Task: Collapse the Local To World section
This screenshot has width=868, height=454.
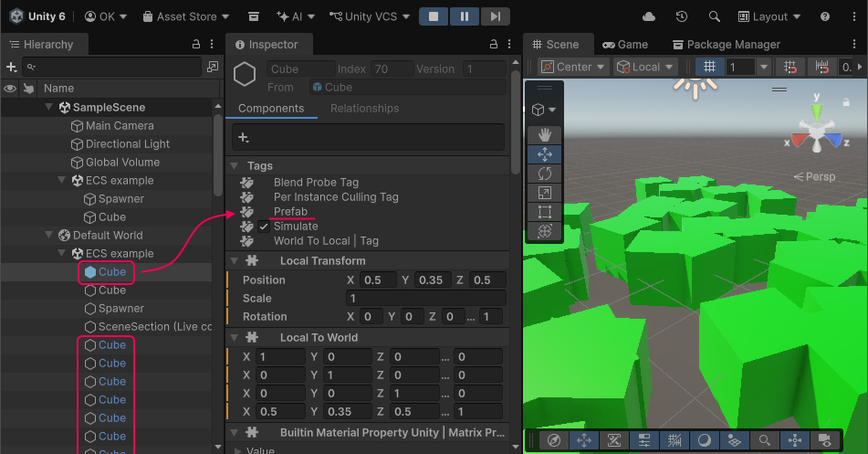Action: (235, 338)
